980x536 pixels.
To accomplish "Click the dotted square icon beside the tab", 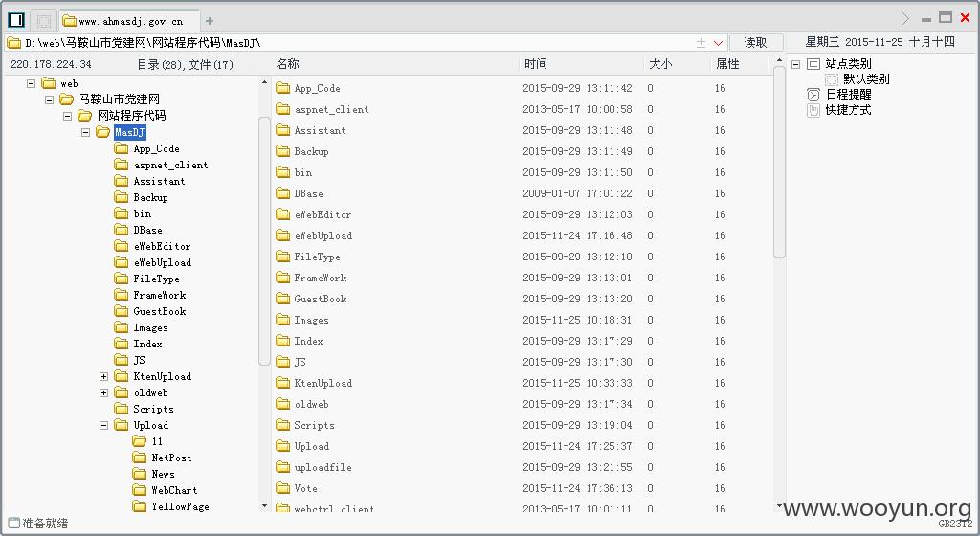I will click(x=44, y=21).
